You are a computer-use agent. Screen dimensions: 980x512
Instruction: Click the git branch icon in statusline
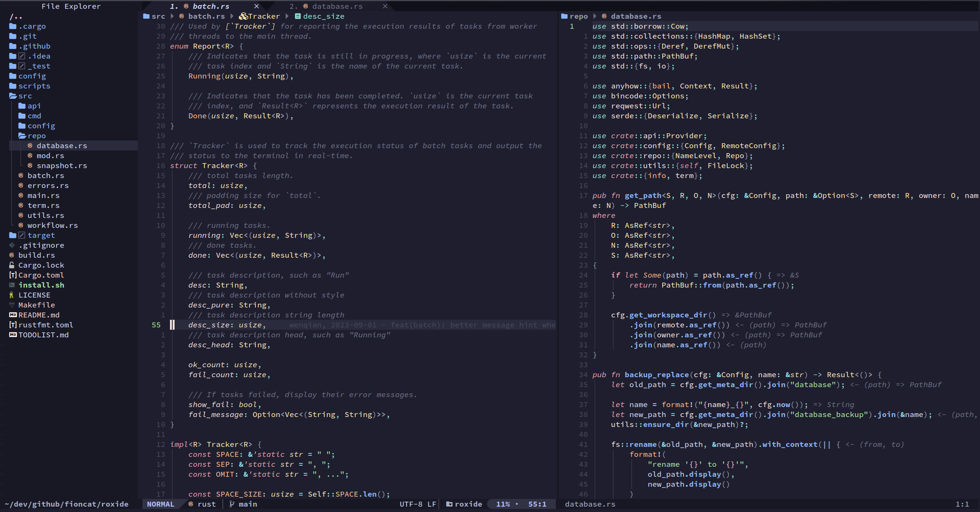pos(232,504)
